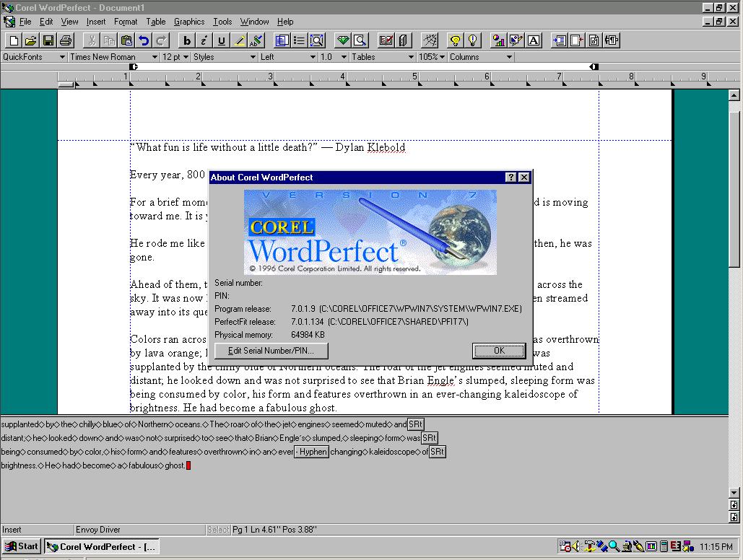The width and height of the screenshot is (743, 560).
Task: Open the web spider icon tool
Action: click(x=430, y=40)
